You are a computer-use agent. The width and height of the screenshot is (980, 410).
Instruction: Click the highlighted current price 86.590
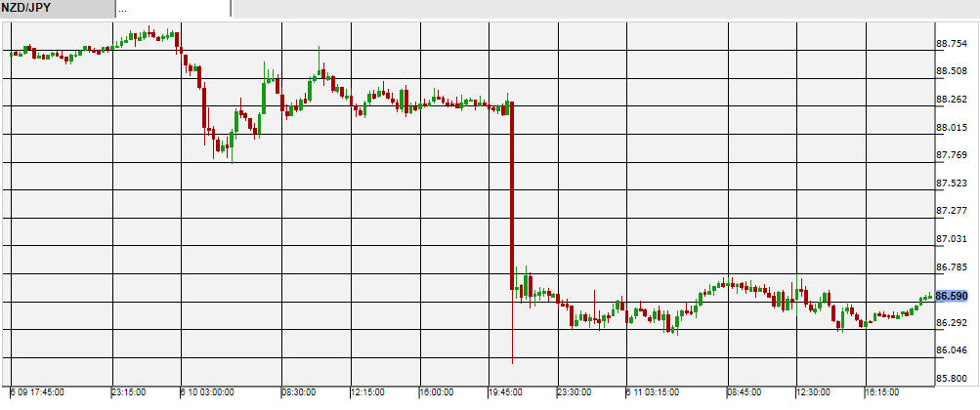tap(952, 296)
